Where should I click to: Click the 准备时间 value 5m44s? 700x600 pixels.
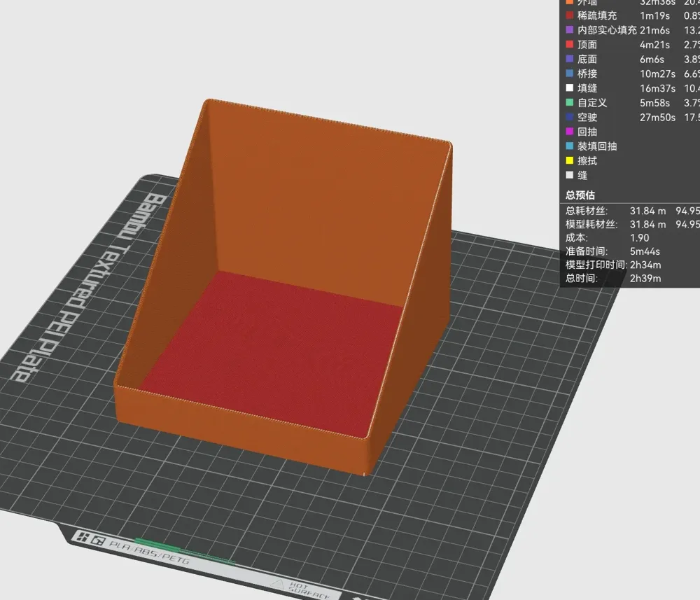[x=645, y=251]
